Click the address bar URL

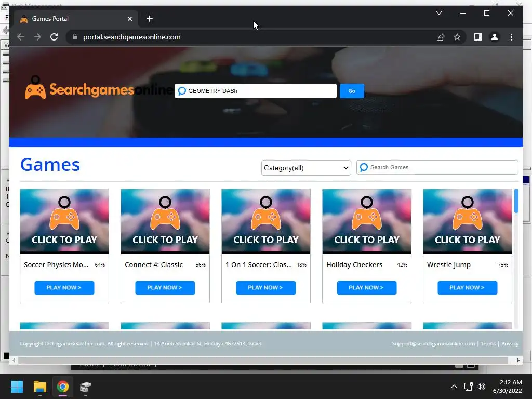point(131,37)
